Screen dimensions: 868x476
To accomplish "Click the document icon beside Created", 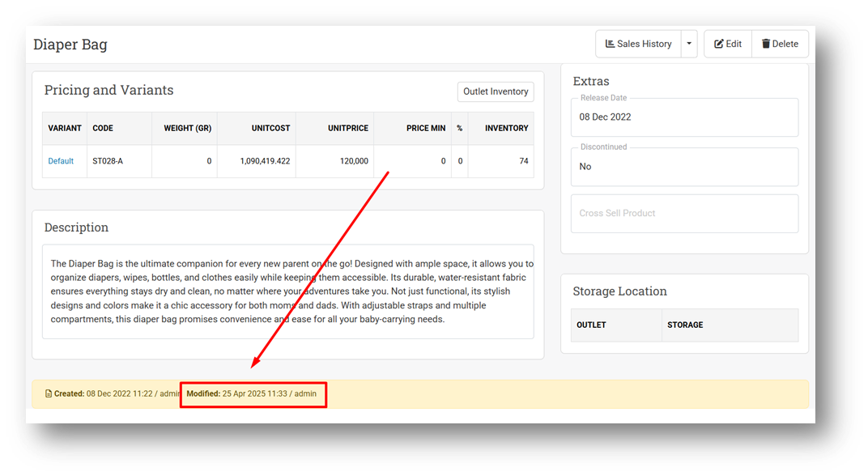I will (x=49, y=393).
